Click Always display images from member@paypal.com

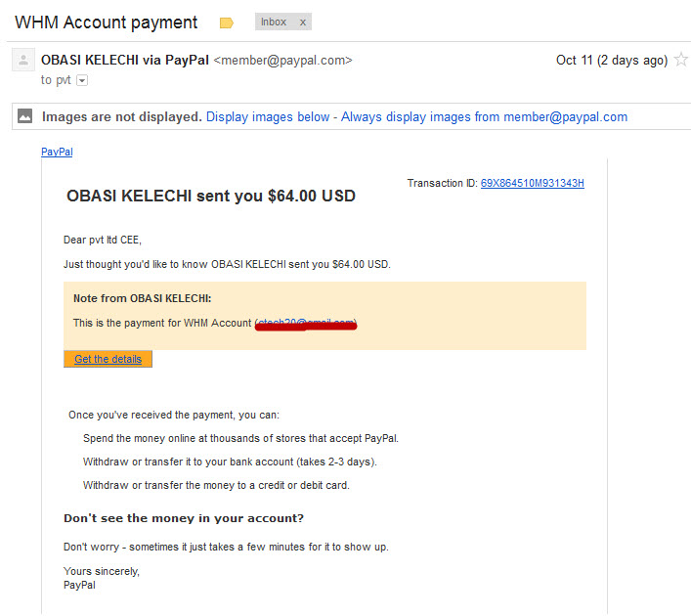484,117
